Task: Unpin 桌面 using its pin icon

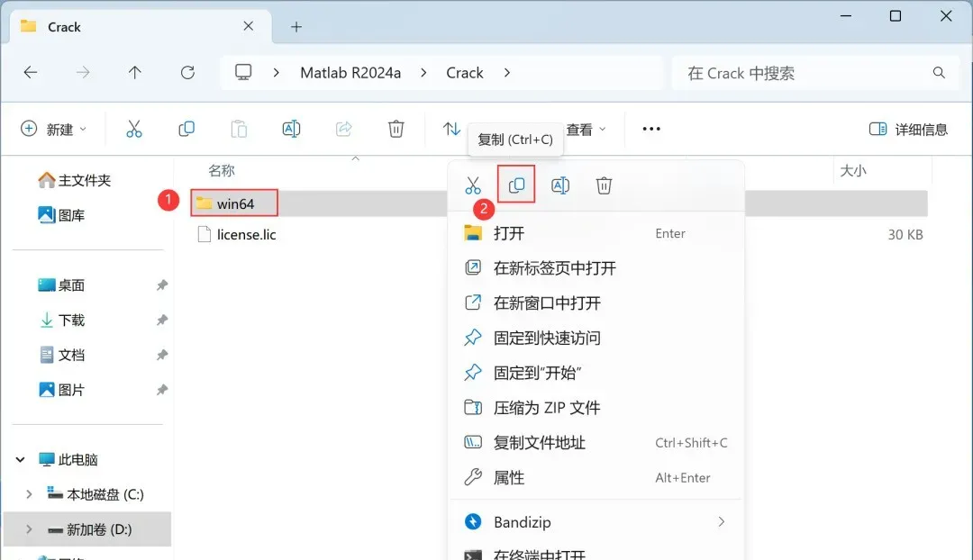Action: [162, 285]
